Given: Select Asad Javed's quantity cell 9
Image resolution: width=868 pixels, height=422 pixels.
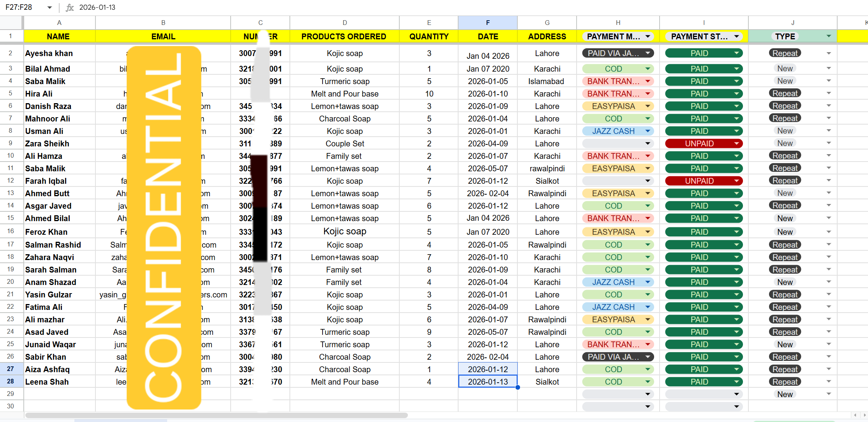Looking at the screenshot, I should 429,332.
